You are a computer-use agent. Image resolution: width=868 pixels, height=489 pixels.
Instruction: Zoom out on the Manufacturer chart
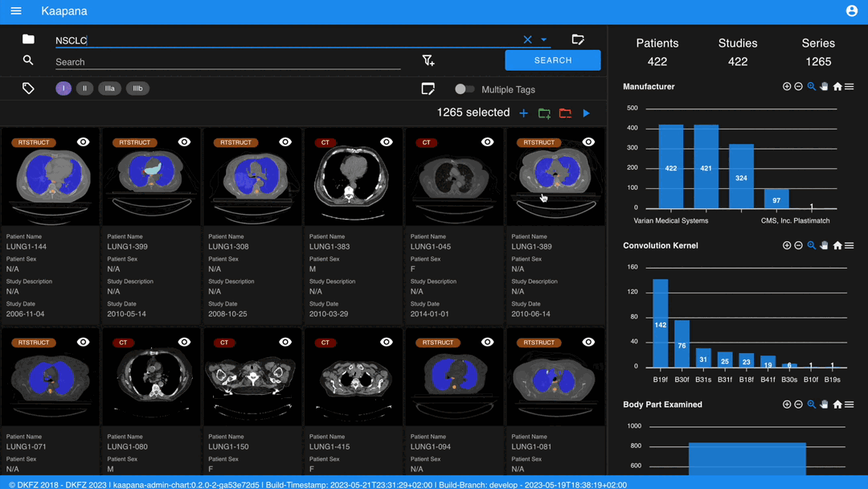coord(798,86)
